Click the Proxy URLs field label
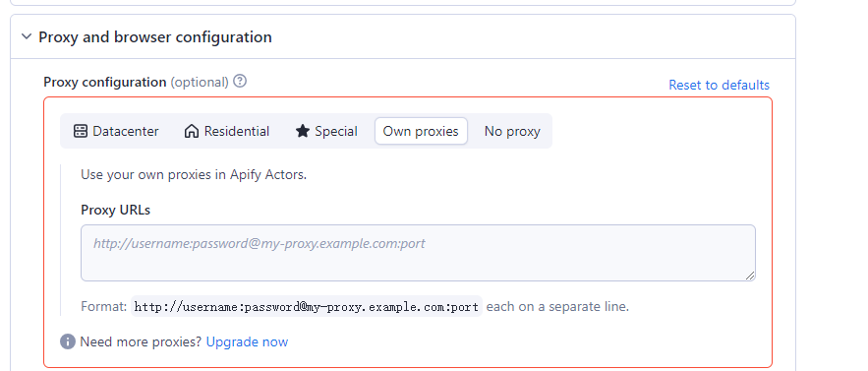 coord(116,211)
